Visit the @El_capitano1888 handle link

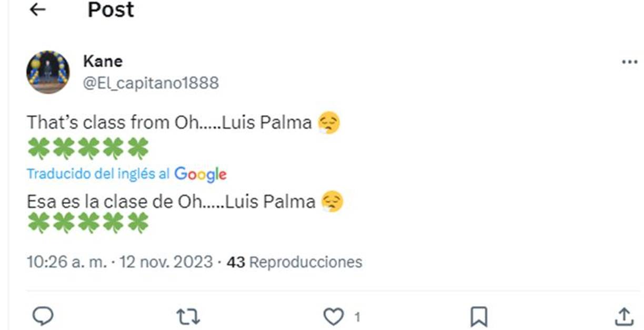(x=151, y=83)
